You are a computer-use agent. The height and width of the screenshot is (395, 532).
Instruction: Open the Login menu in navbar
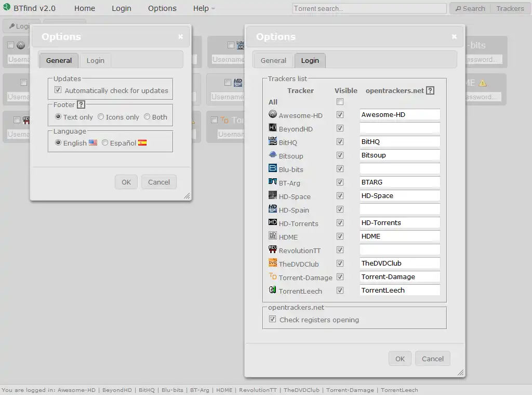[x=122, y=8]
